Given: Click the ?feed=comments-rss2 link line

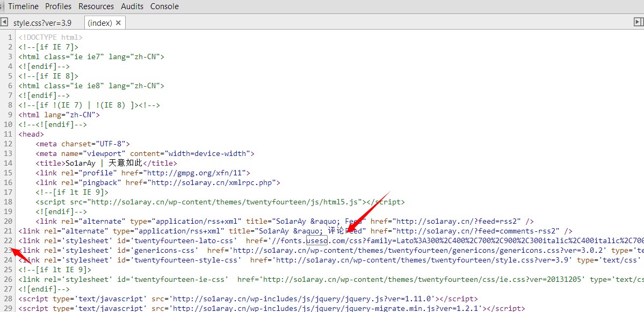Looking at the screenshot, I should [295, 231].
